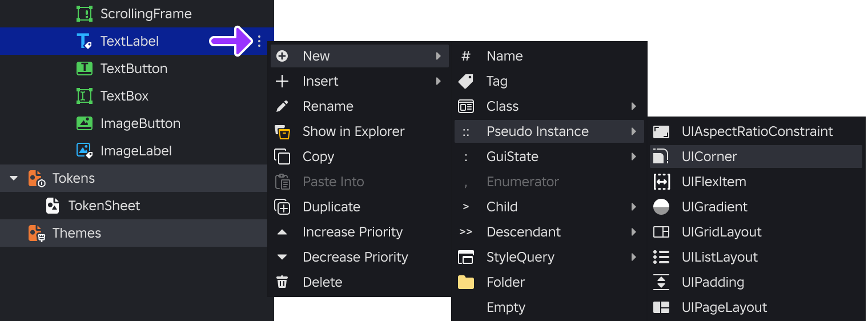Click the Class icon in the submenu
The width and height of the screenshot is (868, 321).
pos(466,106)
